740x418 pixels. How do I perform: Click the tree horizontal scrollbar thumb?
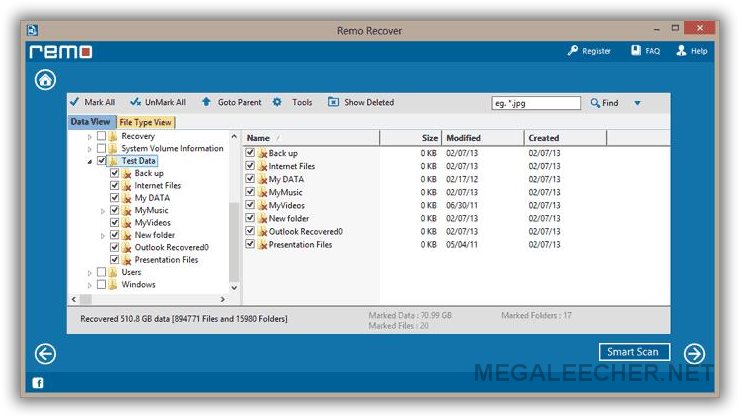click(86, 299)
